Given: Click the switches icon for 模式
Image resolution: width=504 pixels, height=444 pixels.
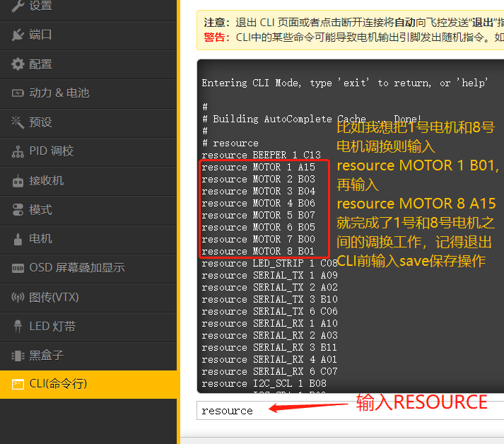Looking at the screenshot, I should click(18, 210).
